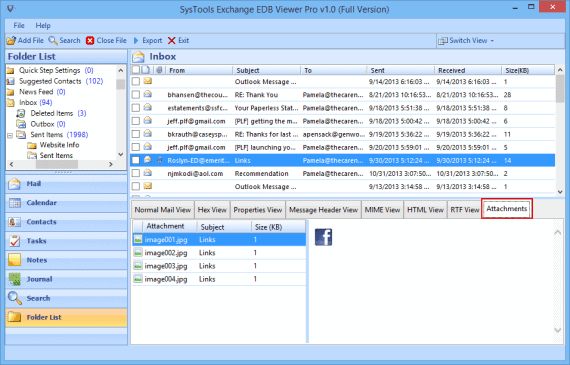Click the message list vertical scrollbar thumb

pos(560,88)
